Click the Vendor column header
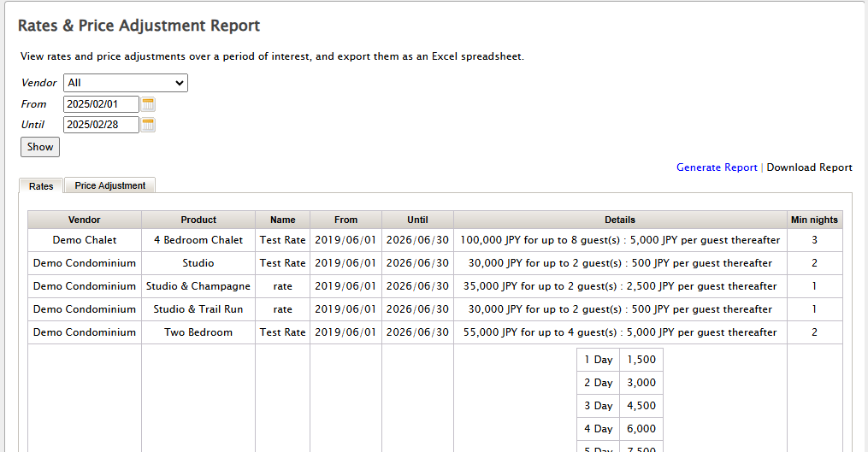The width and height of the screenshot is (868, 452). [x=85, y=220]
